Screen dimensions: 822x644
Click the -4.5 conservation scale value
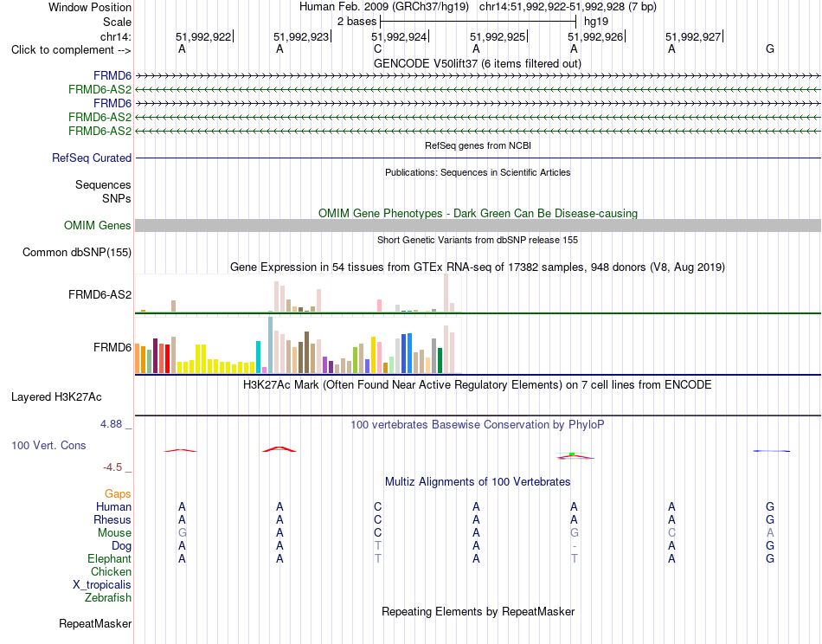tap(112, 467)
